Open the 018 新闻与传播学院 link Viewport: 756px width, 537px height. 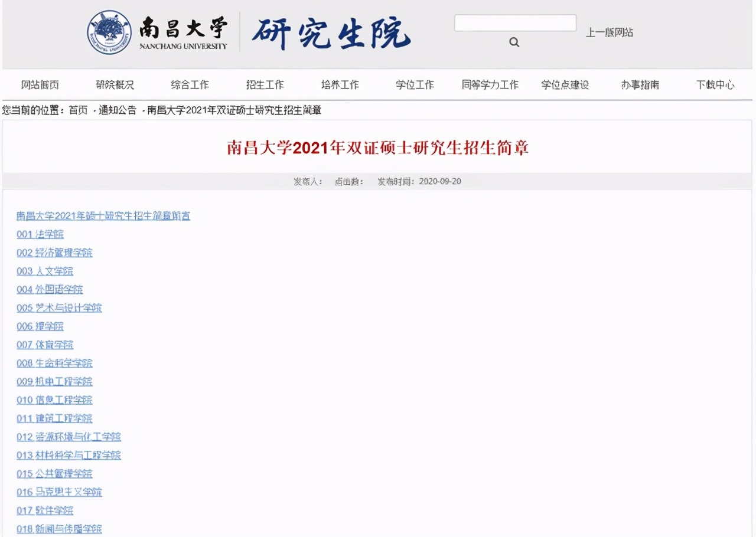click(x=59, y=529)
